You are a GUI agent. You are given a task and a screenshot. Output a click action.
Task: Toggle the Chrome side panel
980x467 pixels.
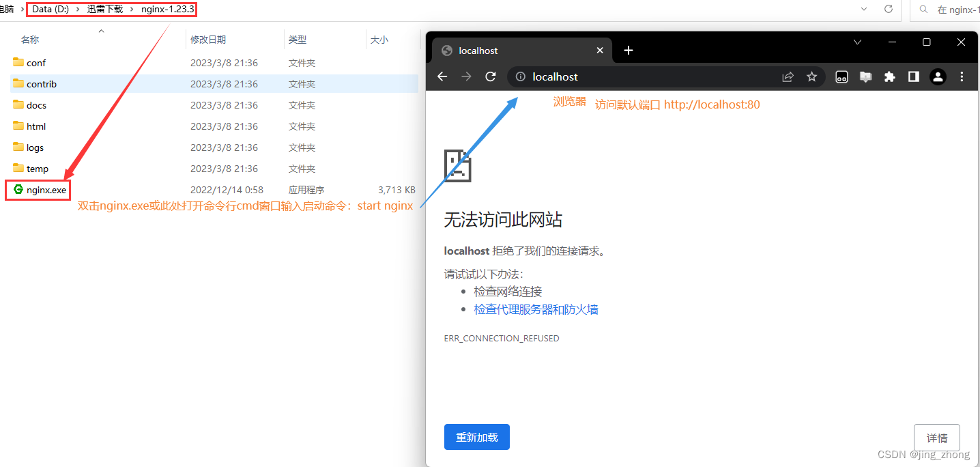[913, 77]
